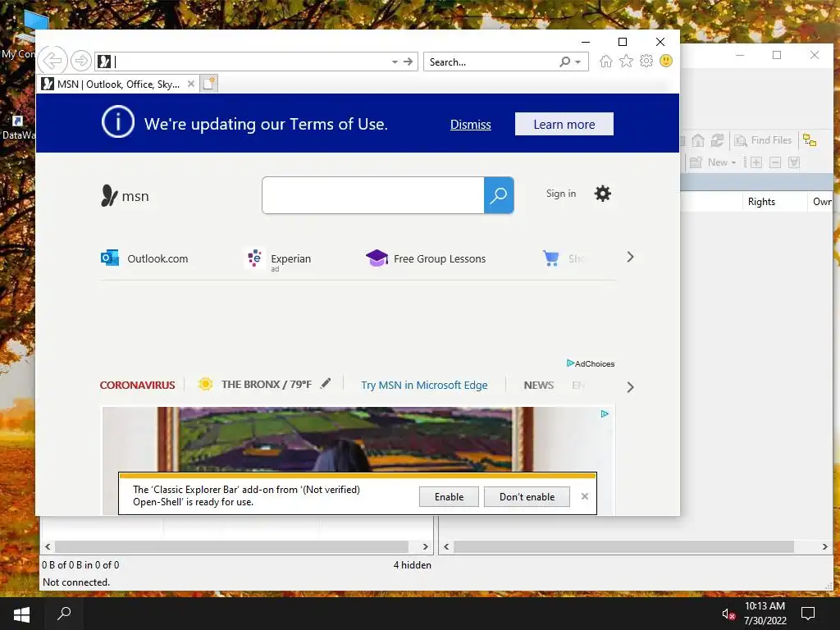This screenshot has width=840, height=630.
Task: Open the AdChoices link
Action: [x=591, y=363]
